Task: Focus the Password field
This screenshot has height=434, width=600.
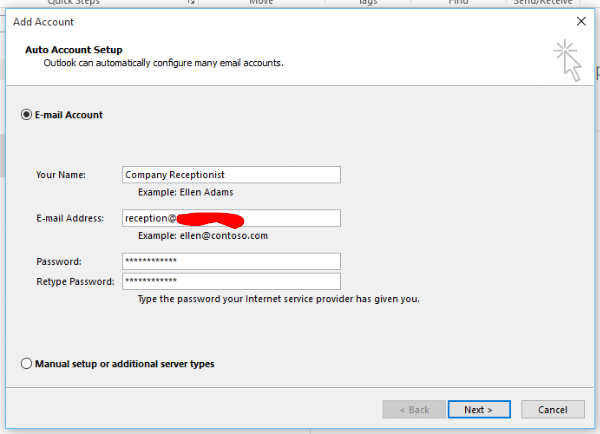Action: tap(230, 261)
